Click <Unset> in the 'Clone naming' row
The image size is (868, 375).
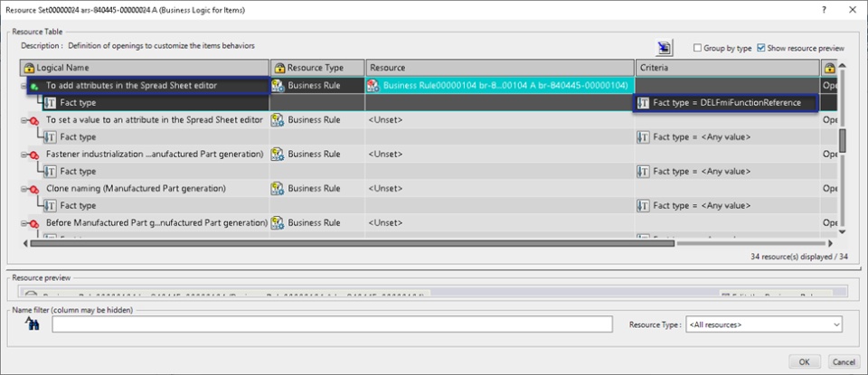click(x=385, y=189)
